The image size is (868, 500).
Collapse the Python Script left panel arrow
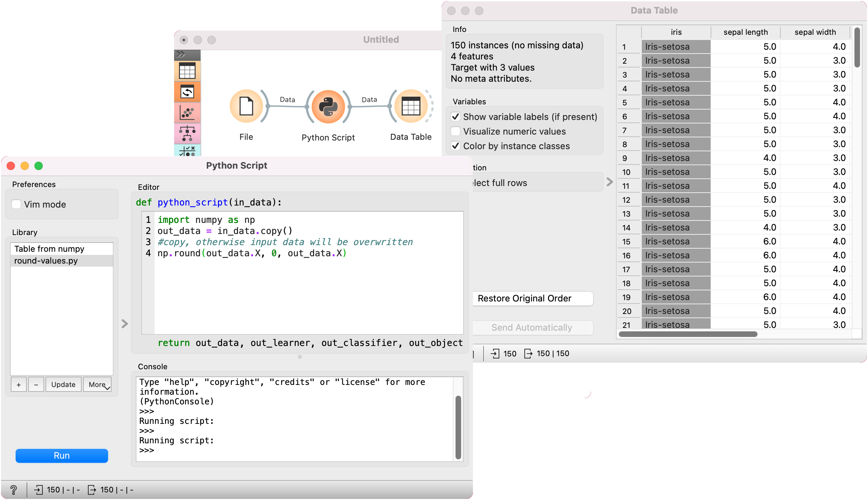125,324
